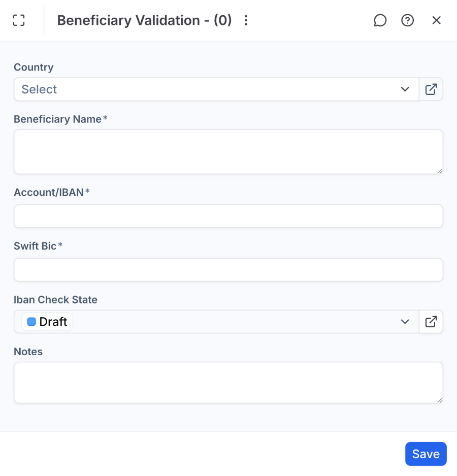
Task: Open the kebab menu beside the title
Action: point(246,20)
